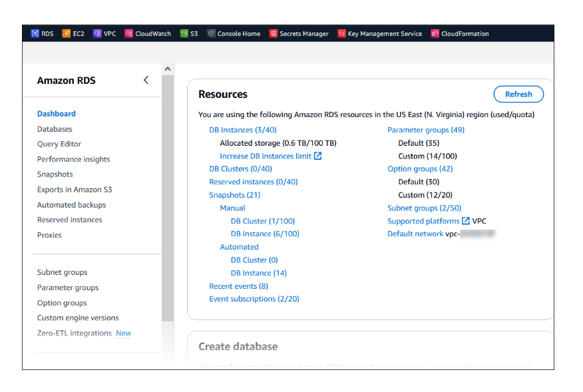Open Parameter groups in the sidebar
Screen dimensions: 583x392
click(x=68, y=288)
